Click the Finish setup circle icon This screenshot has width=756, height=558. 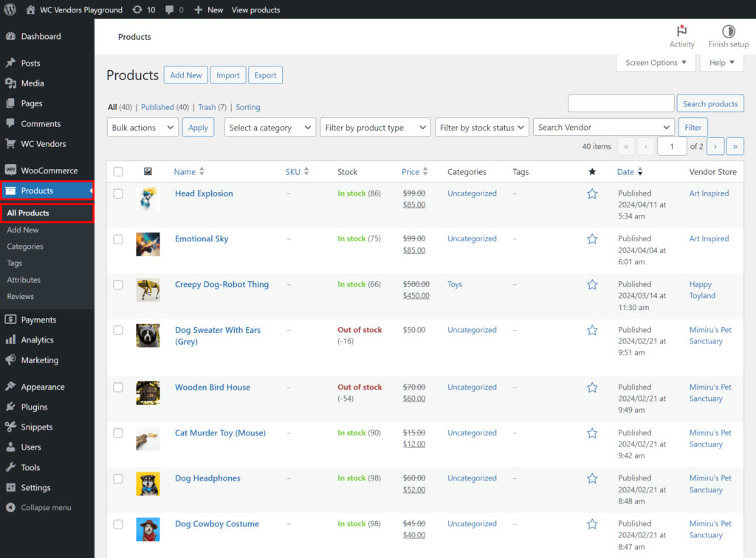click(x=728, y=31)
